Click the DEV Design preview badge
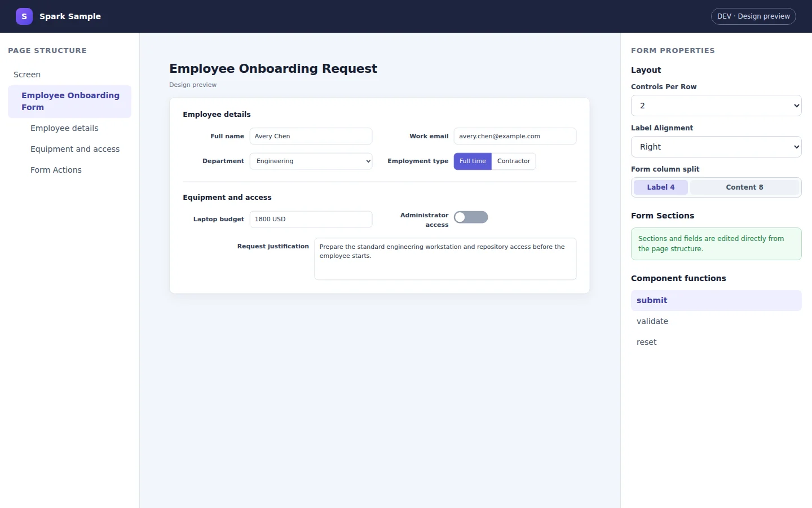The width and height of the screenshot is (812, 508). click(x=753, y=16)
